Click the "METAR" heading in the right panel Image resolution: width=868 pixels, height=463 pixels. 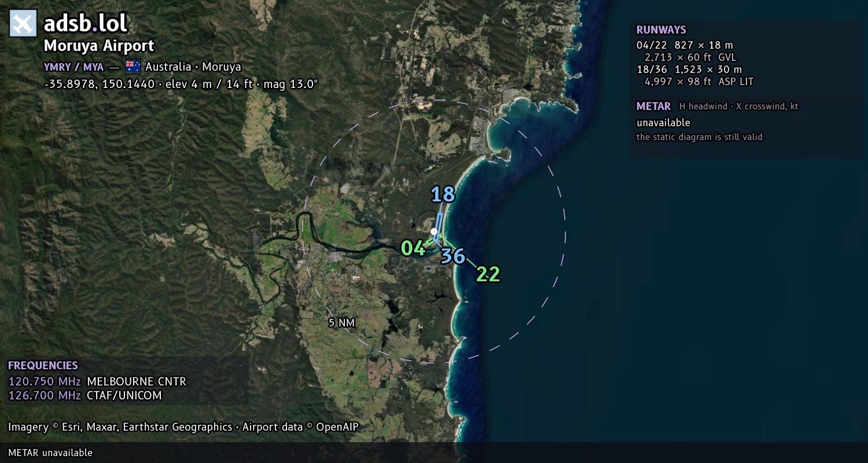(x=654, y=106)
